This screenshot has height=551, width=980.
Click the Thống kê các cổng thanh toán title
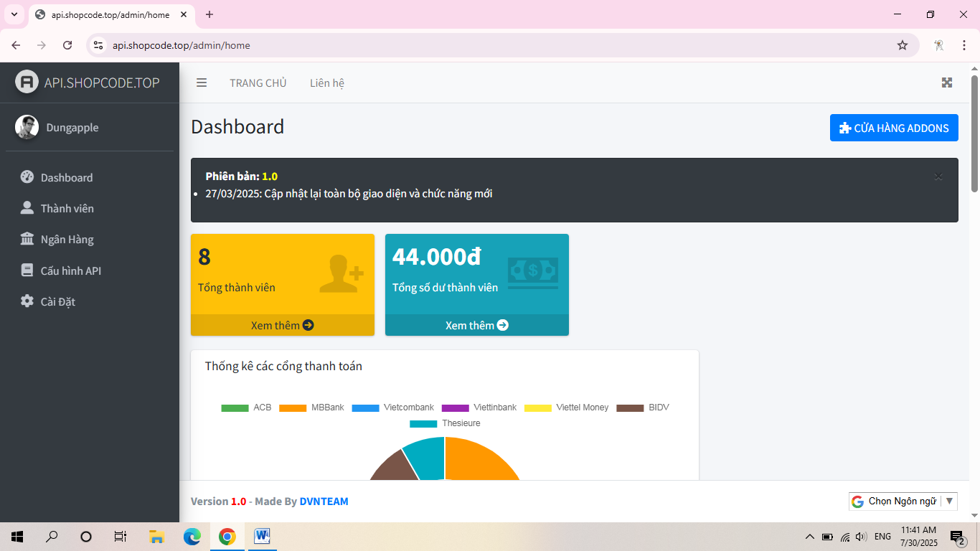click(283, 366)
